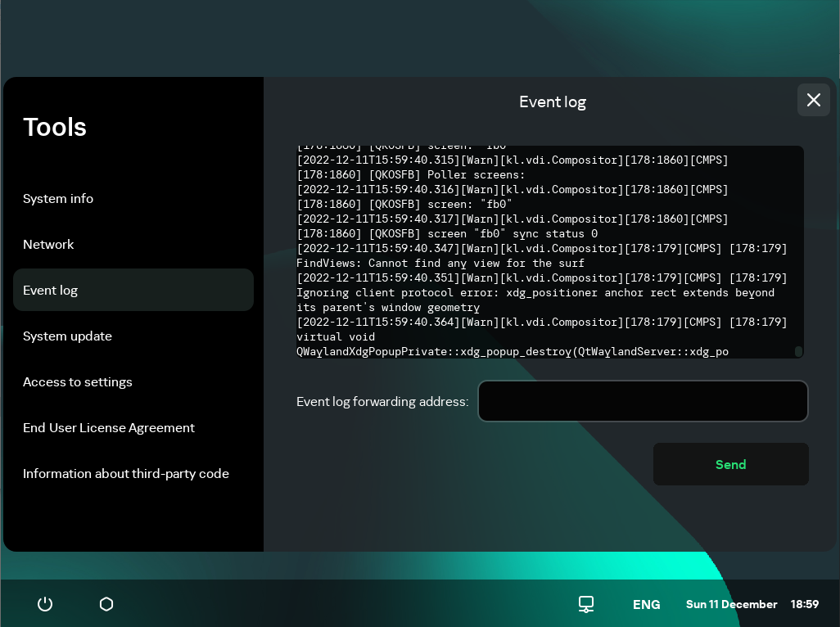The width and height of the screenshot is (840, 627).
Task: Open Access to settings
Action: point(78,381)
